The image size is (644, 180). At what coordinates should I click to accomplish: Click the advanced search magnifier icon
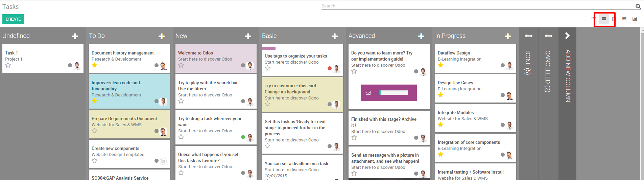pyautogui.click(x=638, y=6)
